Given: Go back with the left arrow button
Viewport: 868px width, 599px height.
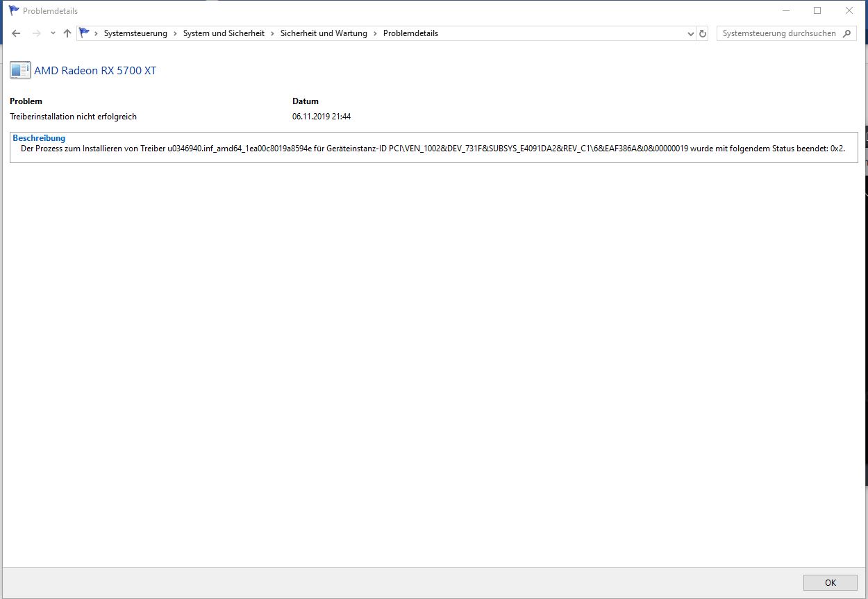Looking at the screenshot, I should click(16, 33).
